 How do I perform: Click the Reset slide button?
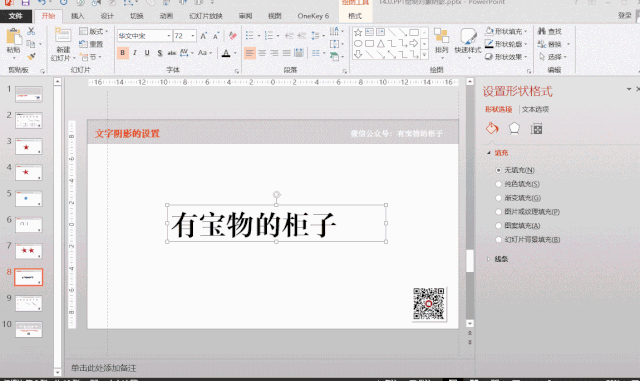[91, 44]
